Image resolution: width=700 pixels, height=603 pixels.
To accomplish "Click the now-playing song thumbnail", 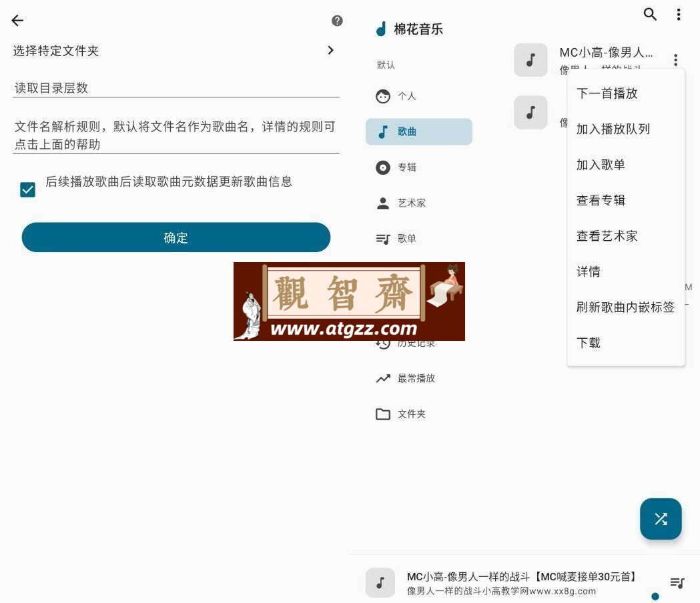I will click(x=380, y=582).
